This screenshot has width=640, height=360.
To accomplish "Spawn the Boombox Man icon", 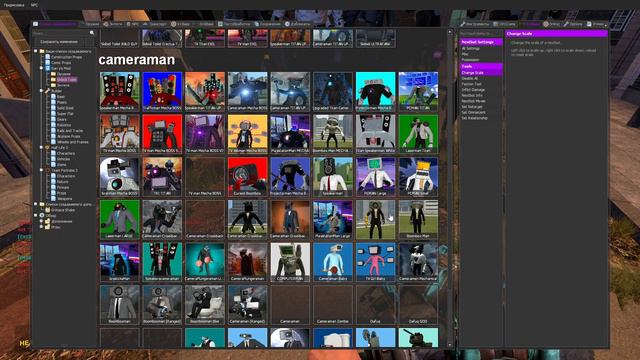I will pyautogui.click(x=418, y=219).
